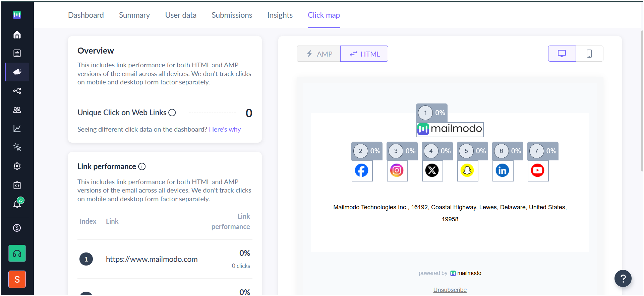Click the LinkedIn icon in email preview
This screenshot has height=296, width=644.
tap(503, 170)
